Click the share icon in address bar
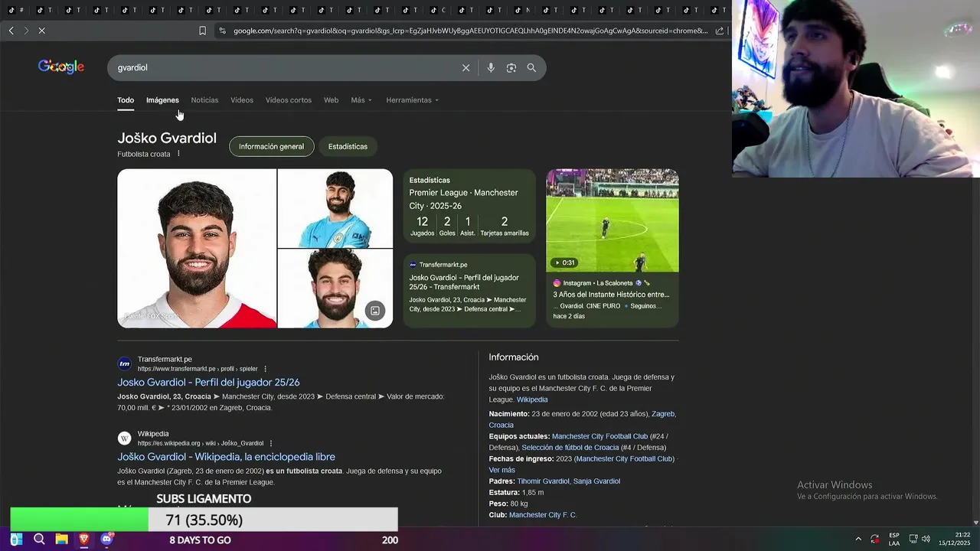The height and width of the screenshot is (551, 980). pos(720,31)
